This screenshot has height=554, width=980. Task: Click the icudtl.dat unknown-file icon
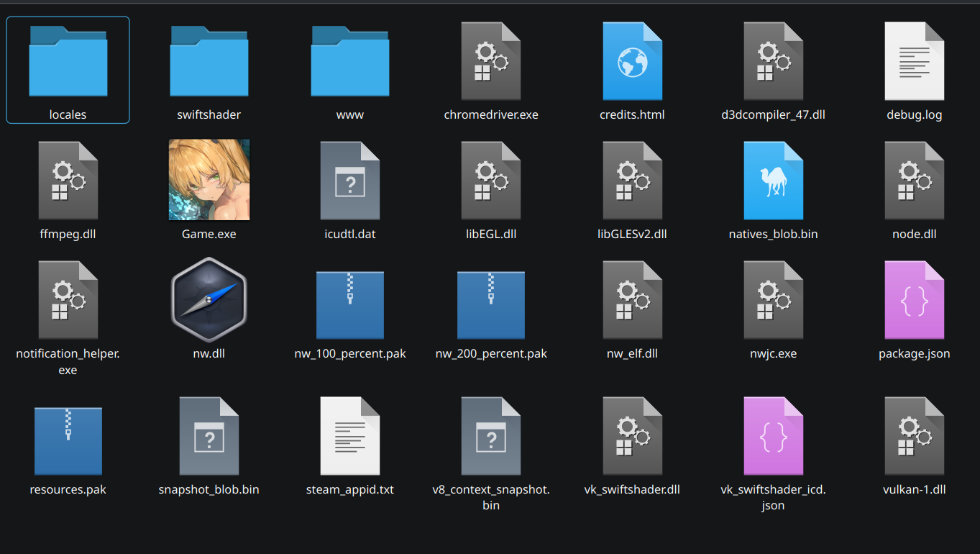(350, 181)
